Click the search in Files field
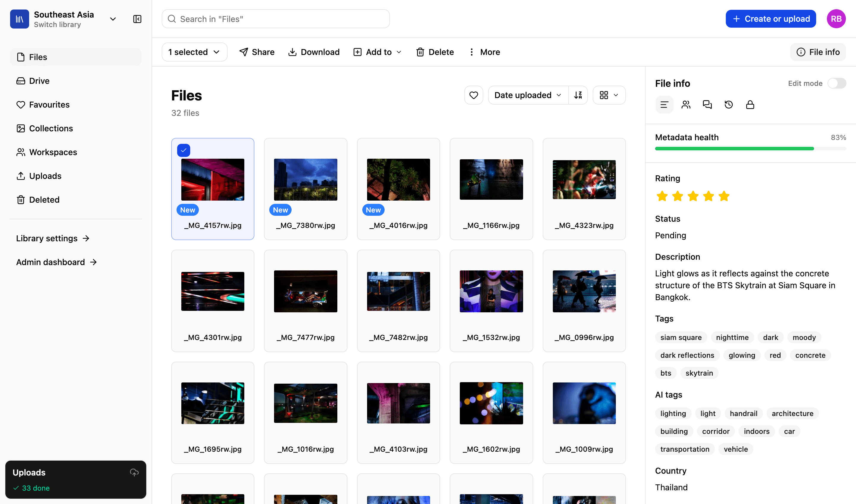The image size is (856, 504). pyautogui.click(x=276, y=19)
